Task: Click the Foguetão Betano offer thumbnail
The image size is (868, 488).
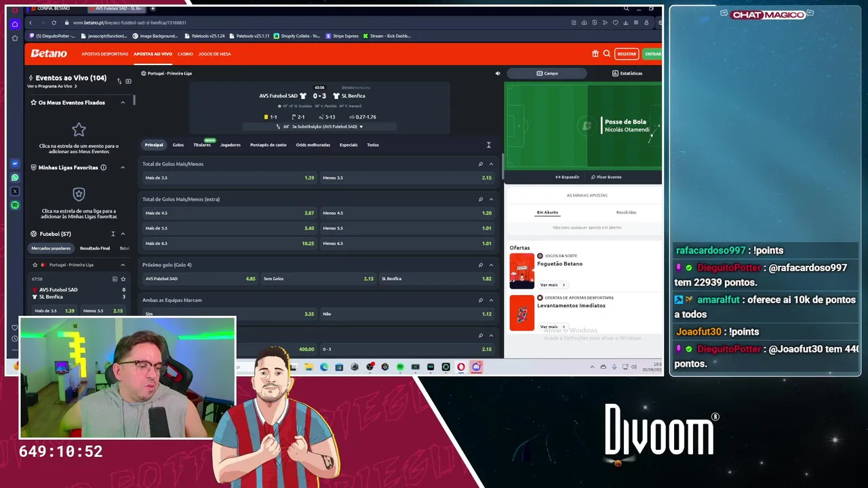Action: [522, 270]
